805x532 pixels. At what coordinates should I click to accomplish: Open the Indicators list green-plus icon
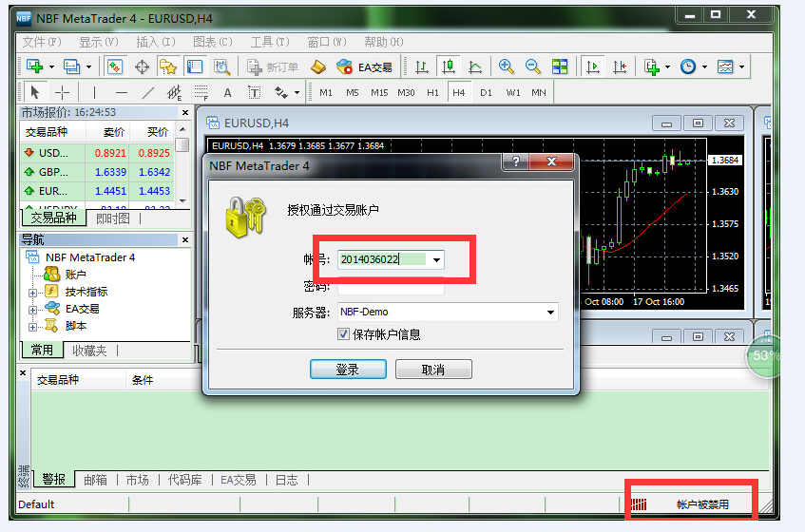click(652, 66)
